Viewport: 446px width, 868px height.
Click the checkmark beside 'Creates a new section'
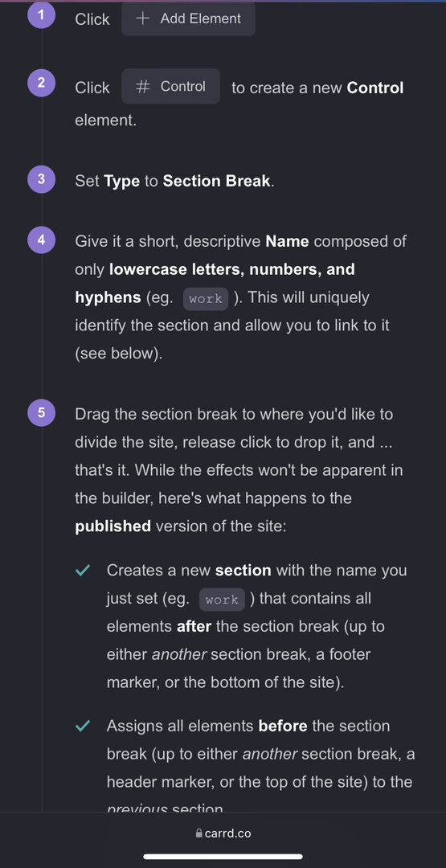(x=83, y=570)
